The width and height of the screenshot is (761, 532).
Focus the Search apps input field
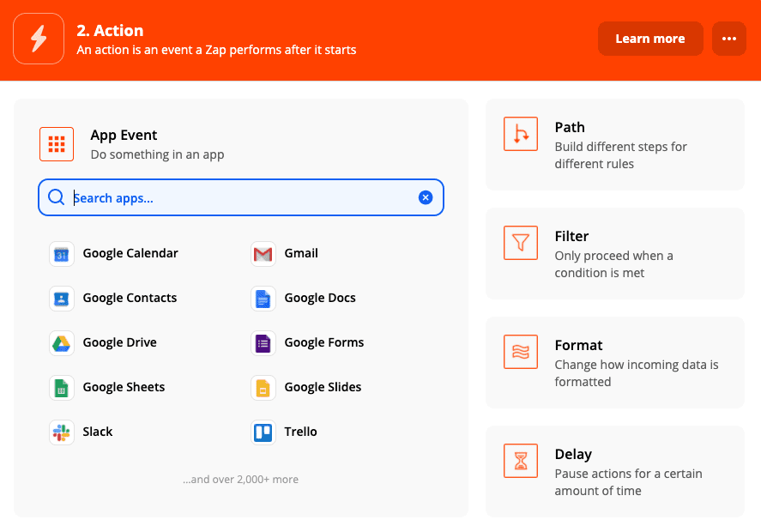pos(241,197)
